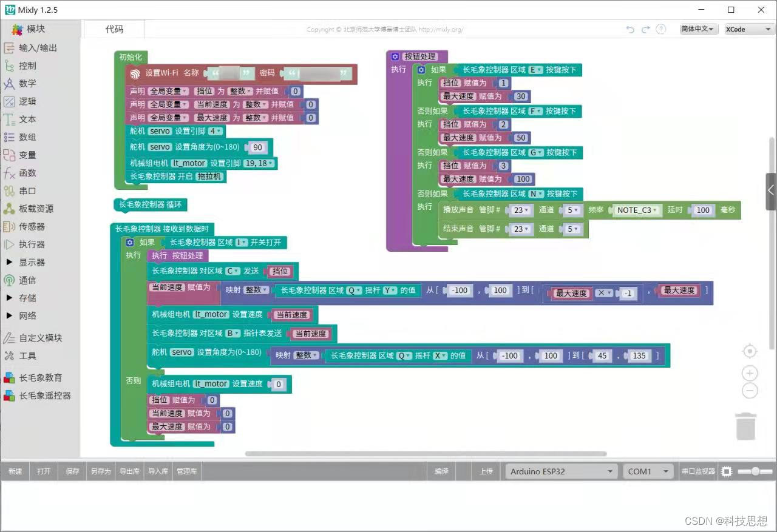Click the 导入库 button
Viewport: 777px width, 532px height.
(x=158, y=471)
